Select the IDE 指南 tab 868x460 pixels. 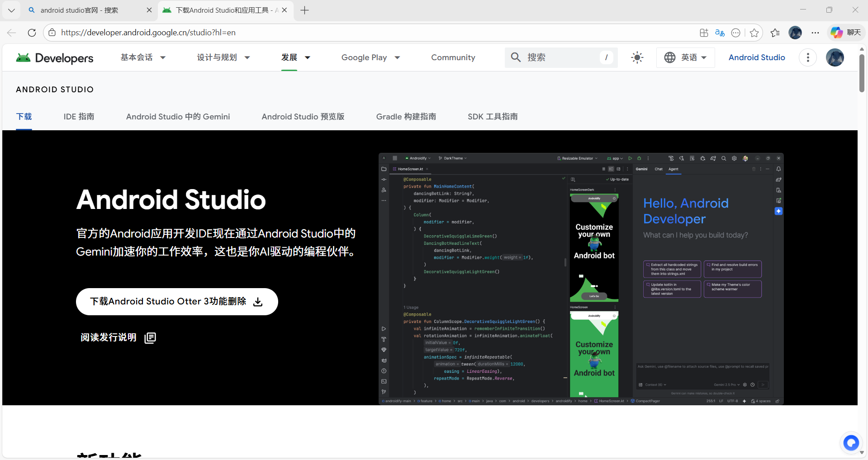(79, 117)
